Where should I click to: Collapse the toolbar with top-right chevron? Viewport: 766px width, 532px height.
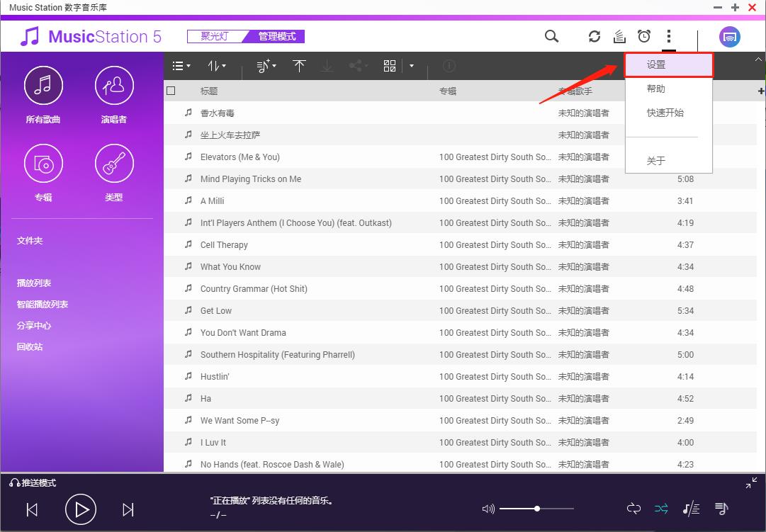pos(758,59)
